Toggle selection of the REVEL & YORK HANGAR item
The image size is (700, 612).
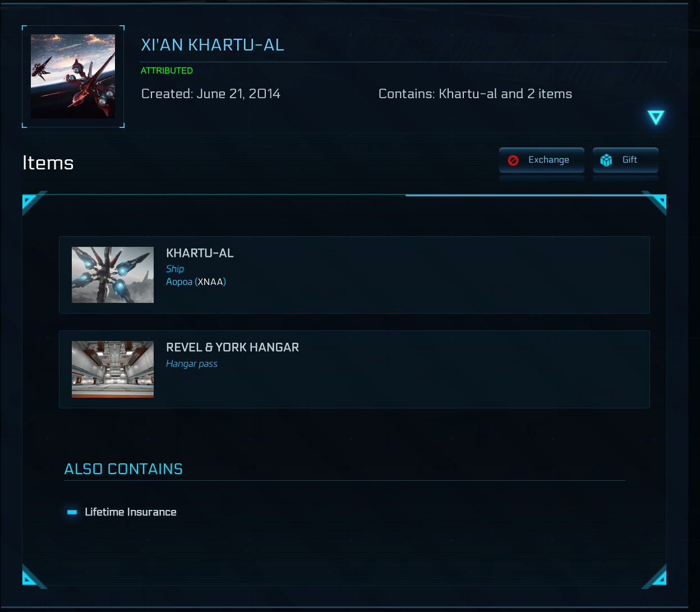tap(354, 369)
